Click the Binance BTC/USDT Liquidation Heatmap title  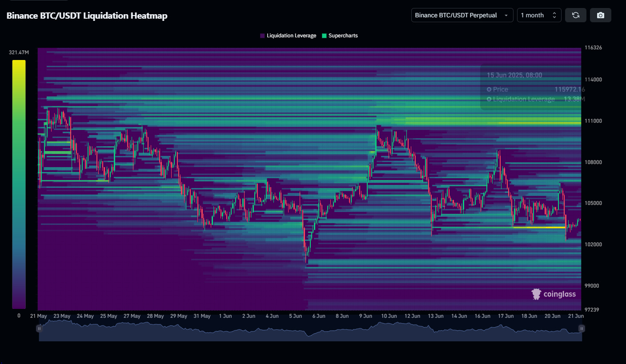click(87, 16)
